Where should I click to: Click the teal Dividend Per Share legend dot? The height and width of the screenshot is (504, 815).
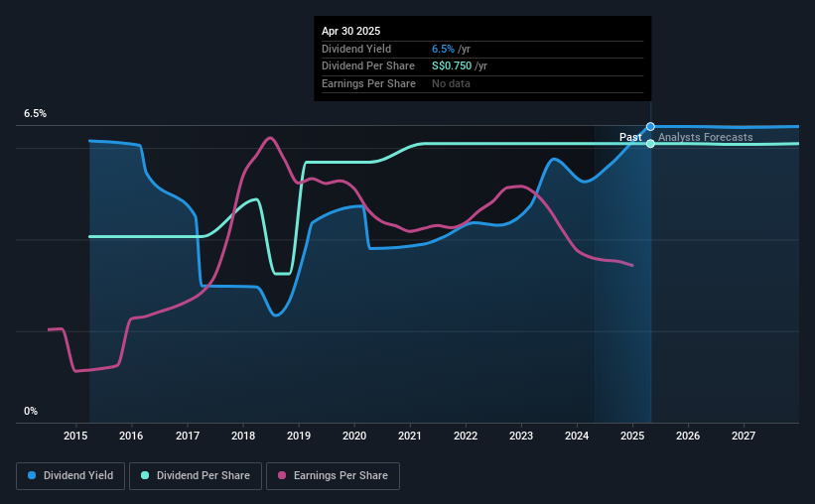[x=145, y=475]
